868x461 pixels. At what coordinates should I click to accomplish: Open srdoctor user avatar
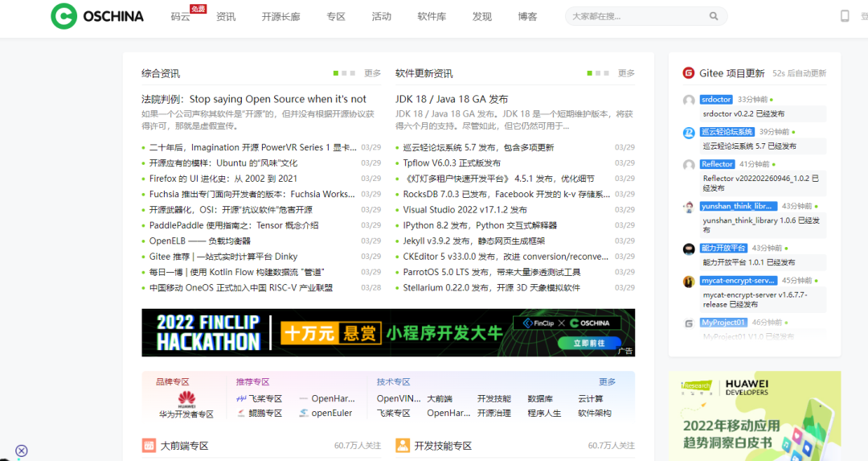[689, 101]
